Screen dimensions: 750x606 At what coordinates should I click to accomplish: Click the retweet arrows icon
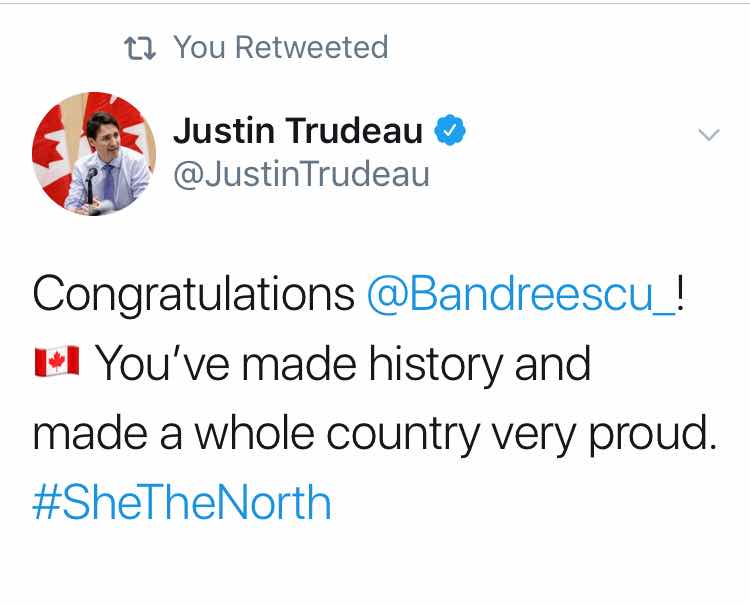(140, 48)
